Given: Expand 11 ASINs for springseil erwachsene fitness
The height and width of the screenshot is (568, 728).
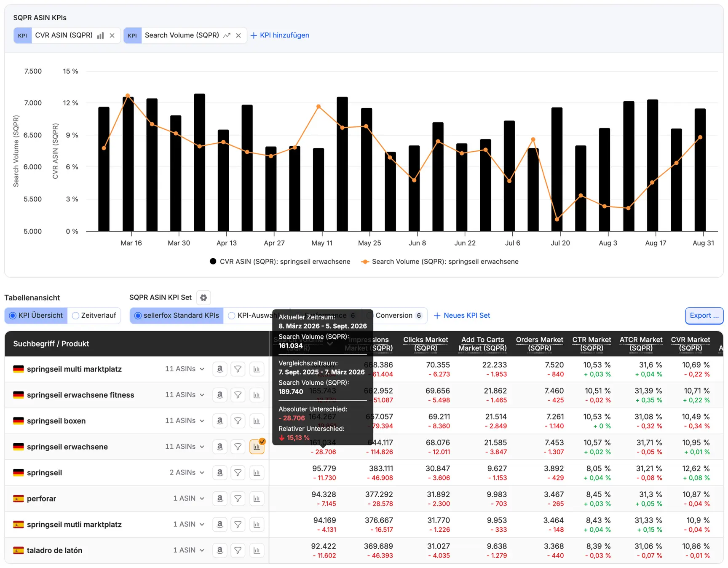Looking at the screenshot, I should click(x=185, y=395).
